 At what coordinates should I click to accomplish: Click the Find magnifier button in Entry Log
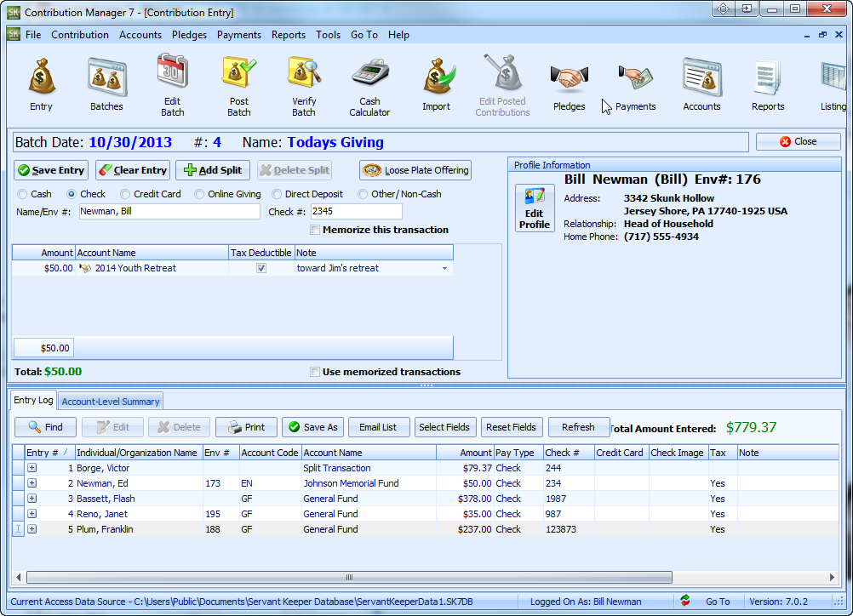click(46, 427)
